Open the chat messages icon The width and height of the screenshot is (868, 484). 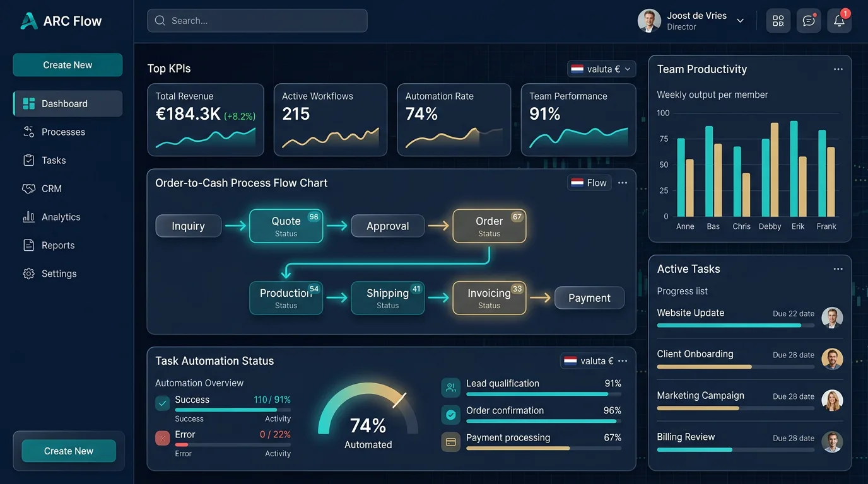pos(809,21)
